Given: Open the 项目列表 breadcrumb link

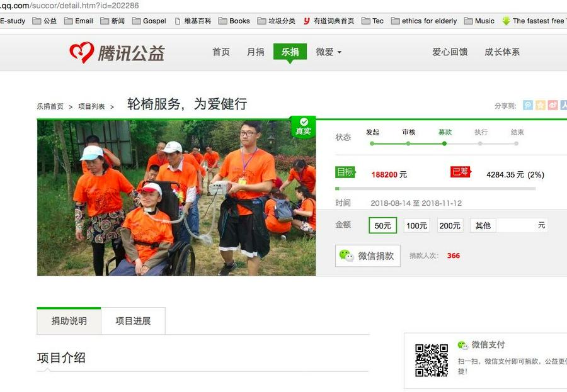Looking at the screenshot, I should [91, 106].
